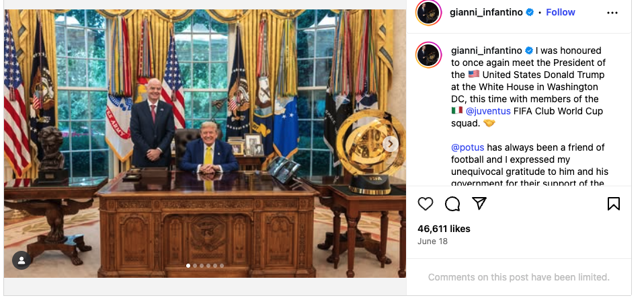Click the Follow button
Image resolution: width=644 pixels, height=302 pixels.
[x=560, y=12]
